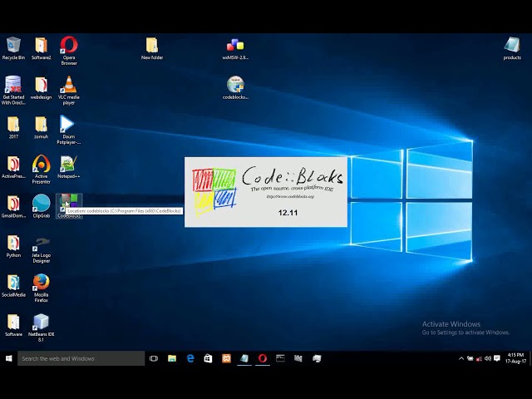This screenshot has height=399, width=532.
Task: Open Task View from the taskbar
Action: point(154,358)
